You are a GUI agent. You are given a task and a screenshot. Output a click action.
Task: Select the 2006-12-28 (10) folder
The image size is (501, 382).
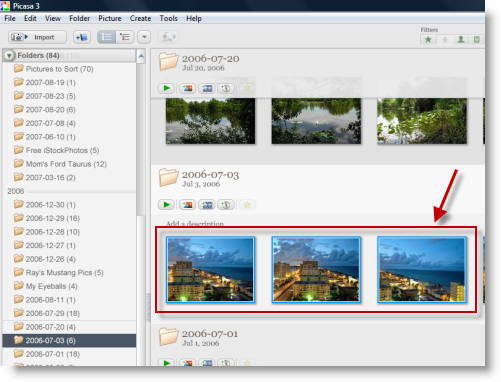(69, 232)
